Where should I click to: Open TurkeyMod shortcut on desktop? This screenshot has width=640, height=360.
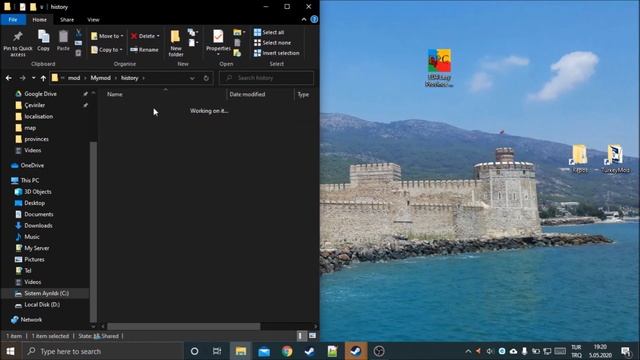pos(615,159)
